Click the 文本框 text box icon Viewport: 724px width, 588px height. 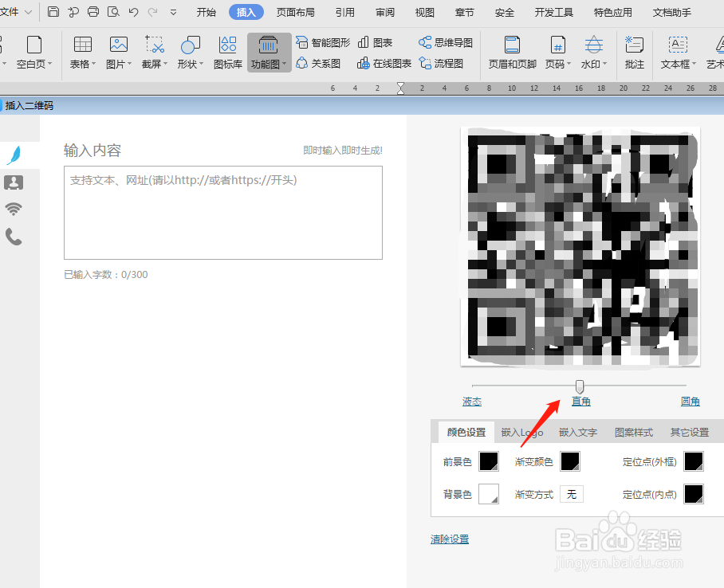point(678,45)
